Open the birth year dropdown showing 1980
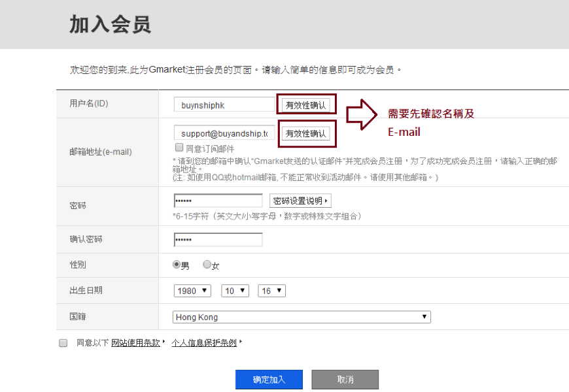Image resolution: width=569 pixels, height=392 pixels. click(x=192, y=291)
